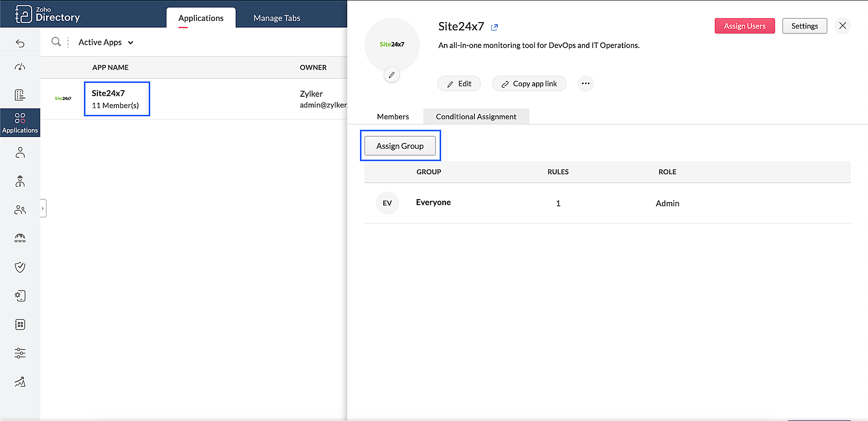Expand the collapsed sidebar with arrow handle
868x421 pixels.
[43, 208]
